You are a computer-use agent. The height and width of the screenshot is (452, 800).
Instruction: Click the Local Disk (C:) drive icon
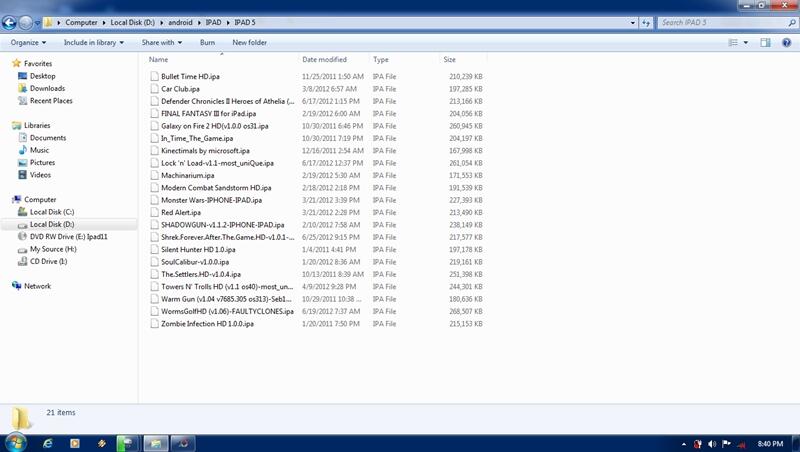coord(22,212)
